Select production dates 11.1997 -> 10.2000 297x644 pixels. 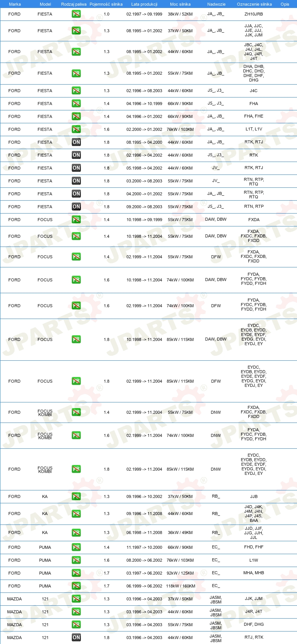pyautogui.click(x=144, y=547)
